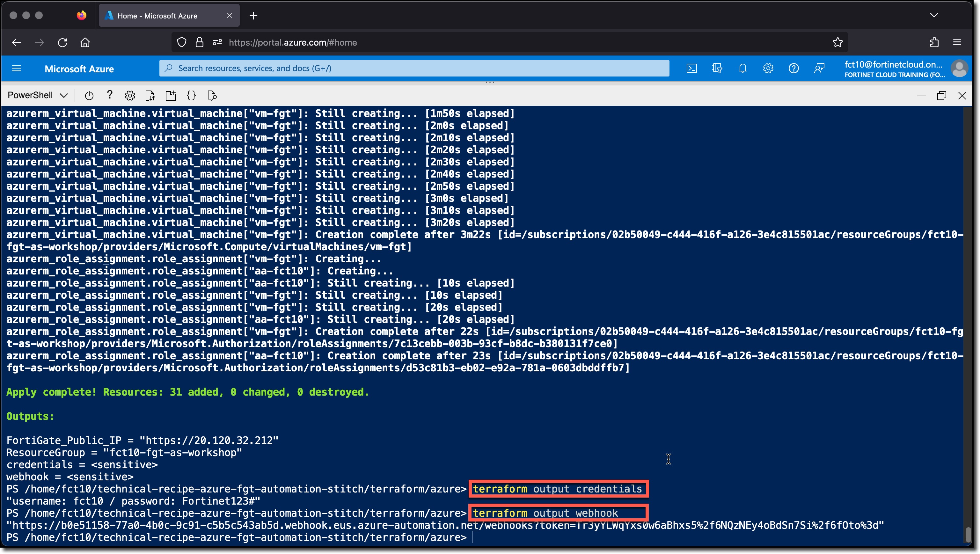The width and height of the screenshot is (980, 554).
Task: Click the Microsoft Azure home link
Action: tap(79, 69)
